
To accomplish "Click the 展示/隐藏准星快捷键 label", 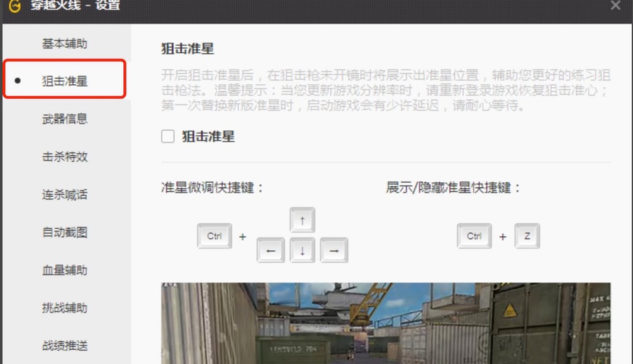I will pyautogui.click(x=453, y=187).
